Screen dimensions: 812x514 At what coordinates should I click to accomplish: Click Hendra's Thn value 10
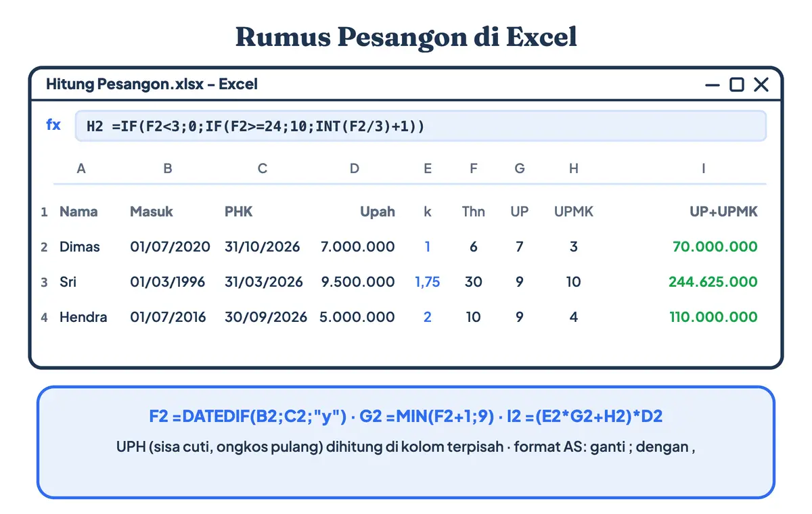click(x=474, y=317)
